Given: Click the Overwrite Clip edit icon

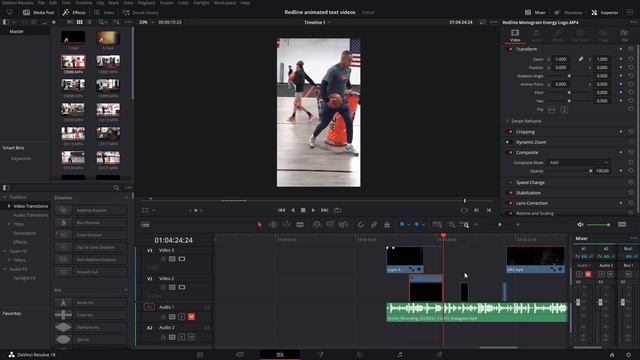Looking at the screenshot, I should (x=330, y=224).
